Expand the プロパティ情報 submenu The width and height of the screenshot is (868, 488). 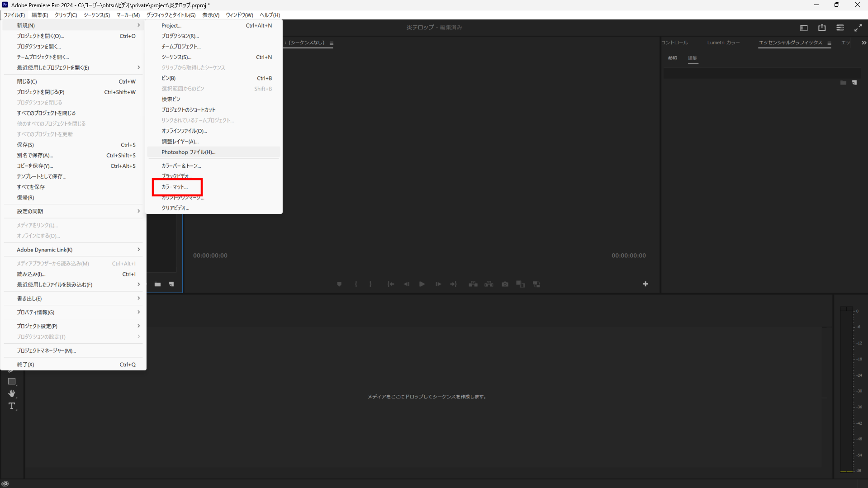[73, 313]
